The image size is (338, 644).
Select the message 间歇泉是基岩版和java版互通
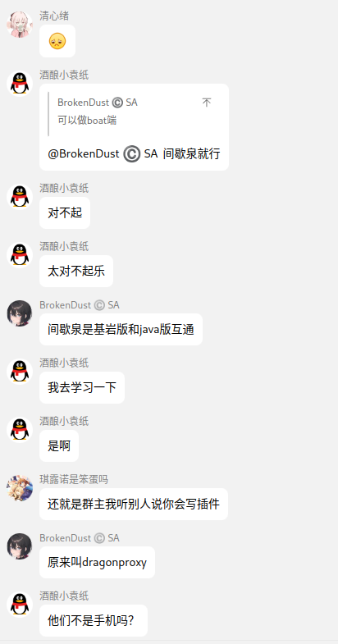click(121, 330)
